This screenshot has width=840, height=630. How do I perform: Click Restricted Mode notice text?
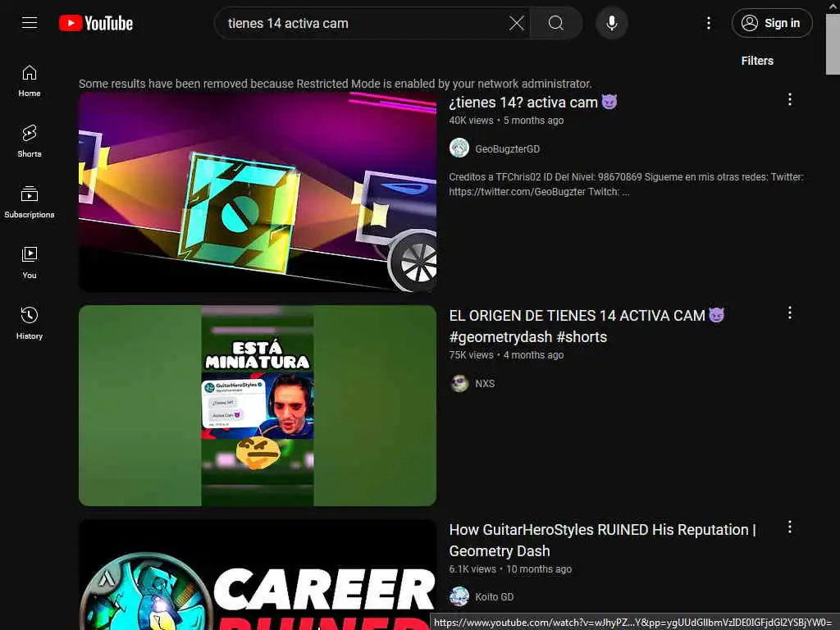336,84
